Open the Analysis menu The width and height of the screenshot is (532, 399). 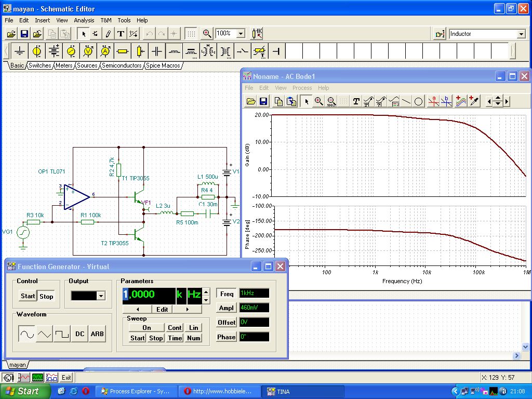[84, 20]
